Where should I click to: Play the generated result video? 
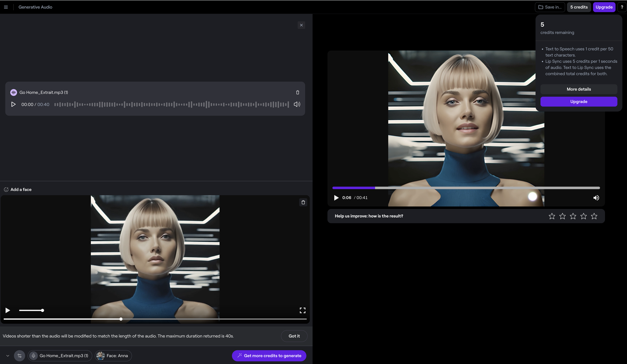[x=336, y=198]
